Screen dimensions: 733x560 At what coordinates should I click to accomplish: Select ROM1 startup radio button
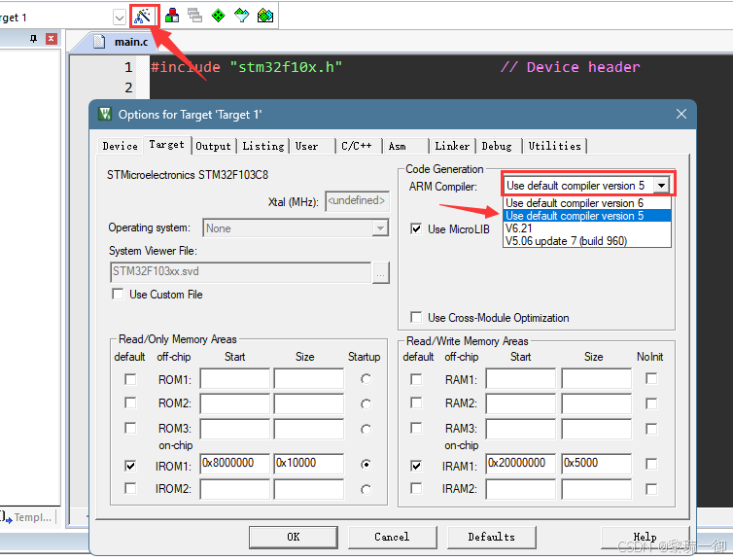pos(366,379)
